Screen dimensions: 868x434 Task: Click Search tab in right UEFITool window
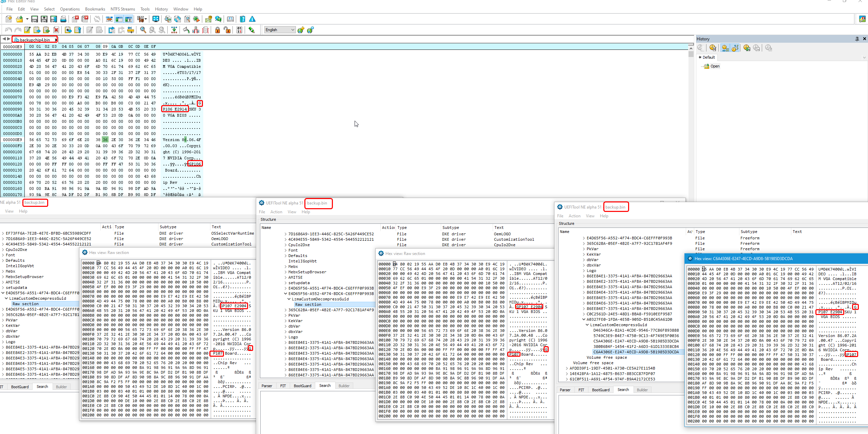[623, 390]
